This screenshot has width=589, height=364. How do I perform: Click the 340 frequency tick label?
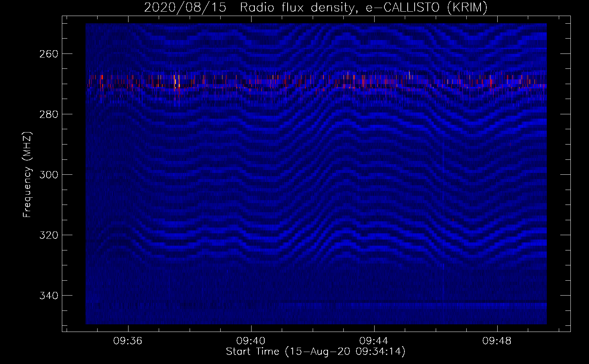48,296
